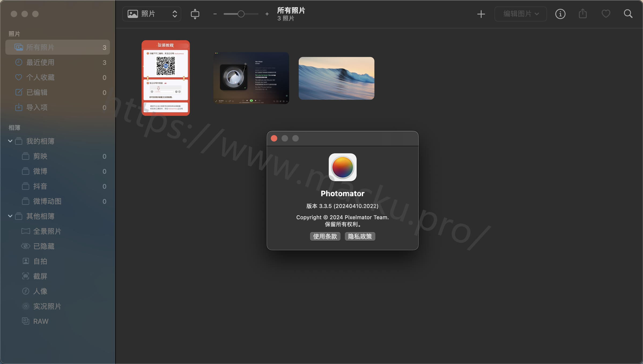Select 所有照片 in the sidebar

click(58, 47)
